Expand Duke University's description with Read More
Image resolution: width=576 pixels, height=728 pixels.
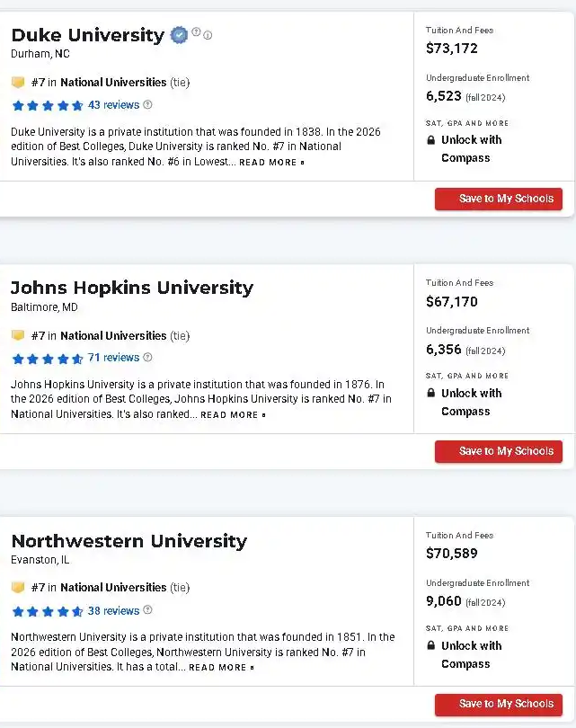[x=271, y=163]
